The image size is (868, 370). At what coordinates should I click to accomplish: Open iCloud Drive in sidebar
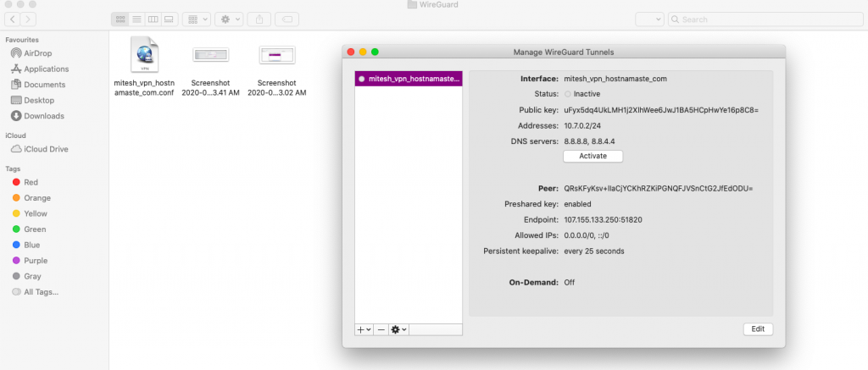(39, 149)
